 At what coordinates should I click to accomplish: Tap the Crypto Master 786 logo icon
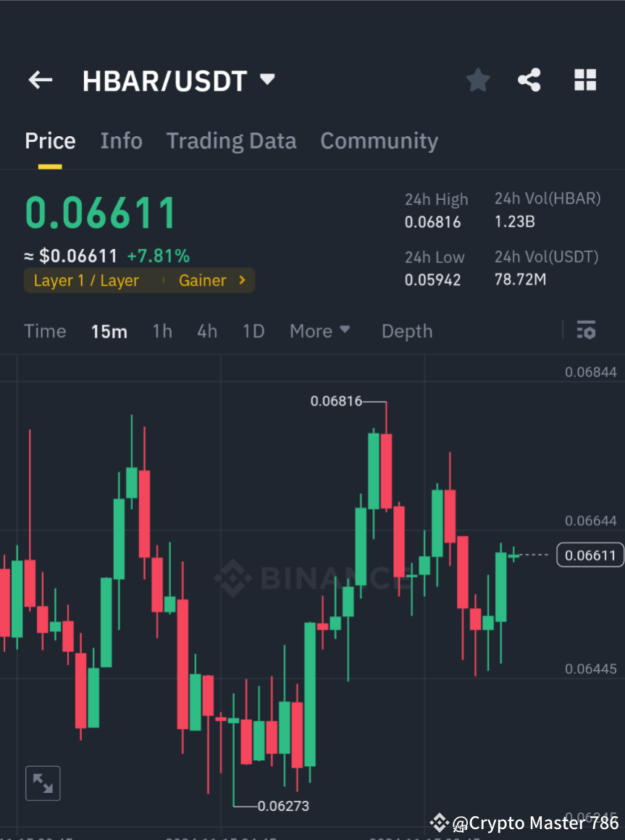[x=439, y=823]
